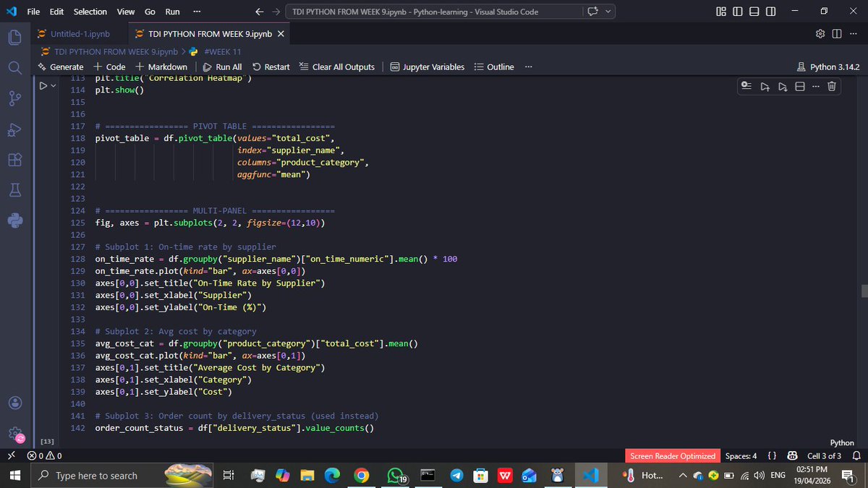
Task: Disable Screen Reader Optimized mode
Action: (672, 455)
